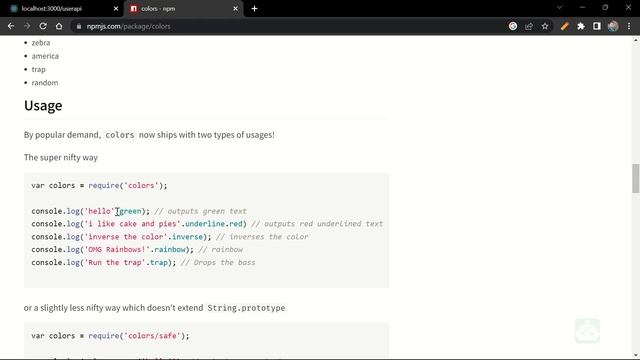Open the orange pencil extension
The image size is (640, 360).
coord(565,26)
